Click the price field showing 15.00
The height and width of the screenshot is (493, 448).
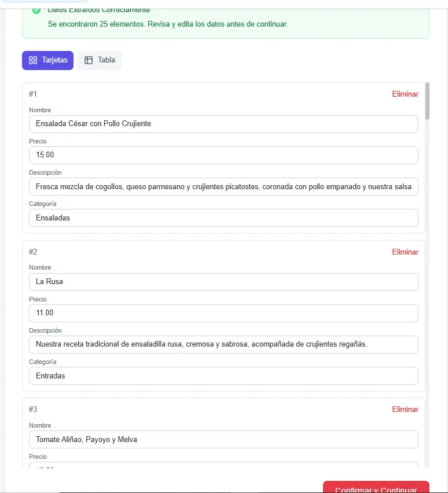click(x=223, y=155)
